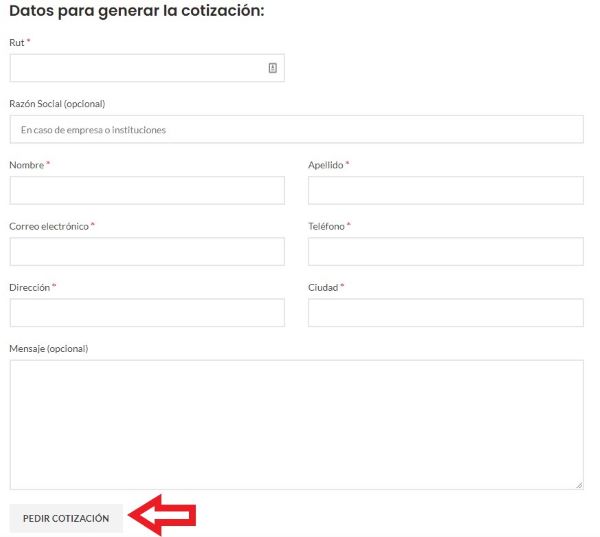The height and width of the screenshot is (537, 600).
Task: Click the Nombre label text
Action: (x=27, y=165)
